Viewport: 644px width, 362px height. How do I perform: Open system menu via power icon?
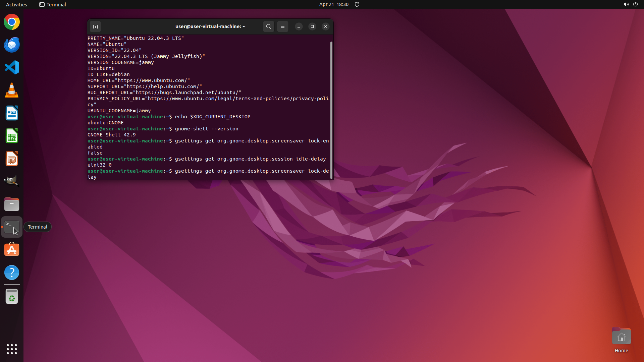635,4
